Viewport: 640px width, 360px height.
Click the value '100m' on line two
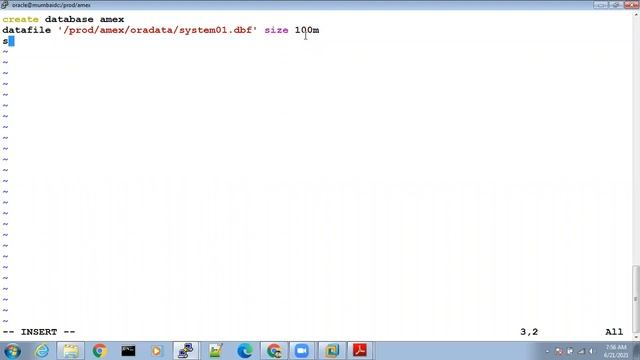307,30
